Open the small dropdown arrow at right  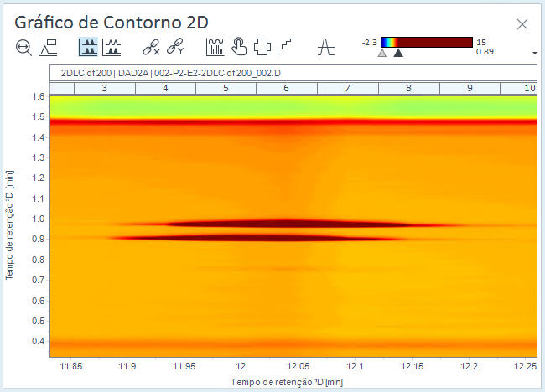pos(535,53)
